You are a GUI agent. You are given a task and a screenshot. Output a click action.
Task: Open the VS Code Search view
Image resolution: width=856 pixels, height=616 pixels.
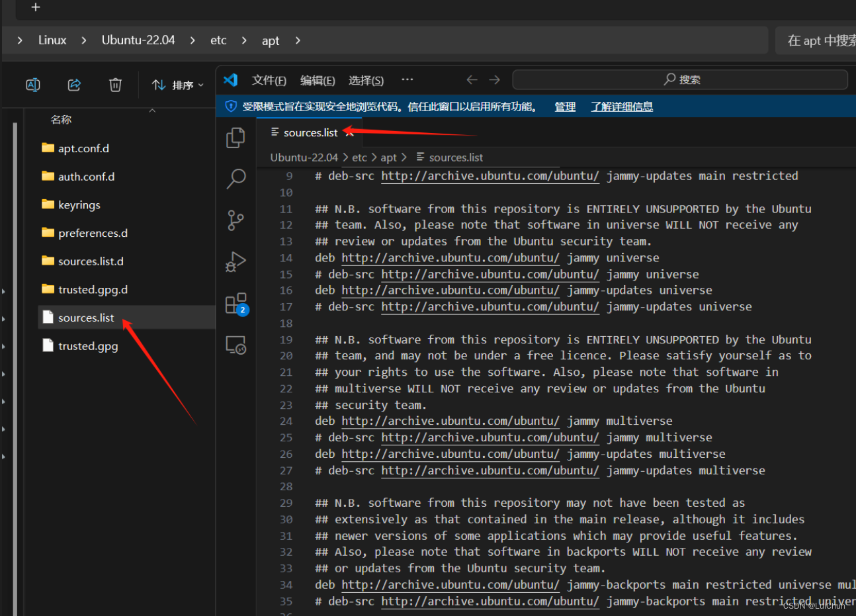coord(235,179)
